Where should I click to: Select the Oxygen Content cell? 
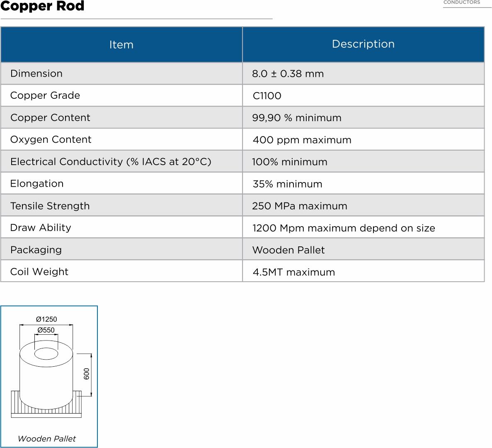click(51, 139)
